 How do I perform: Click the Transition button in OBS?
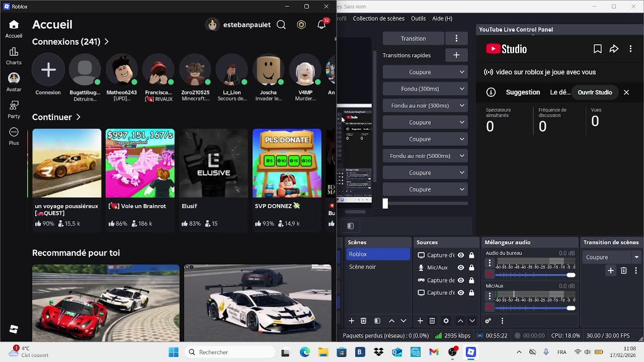click(414, 38)
